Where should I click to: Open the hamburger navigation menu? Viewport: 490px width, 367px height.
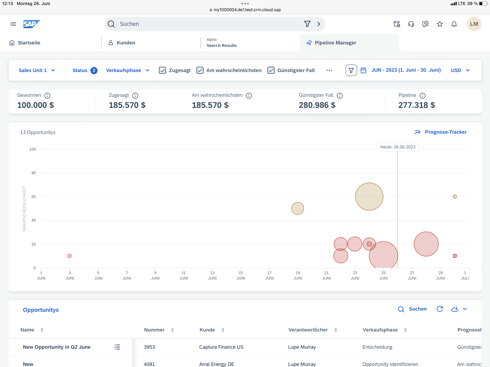tap(13, 24)
